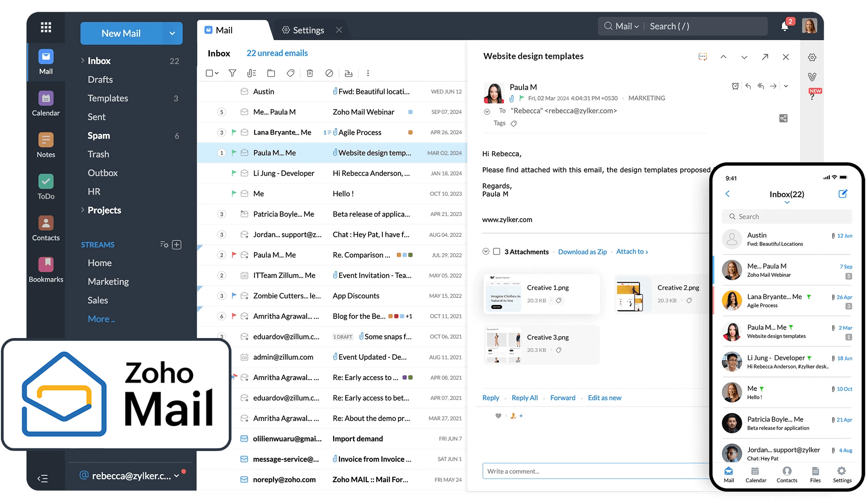Click the filter funnel icon in toolbar

(x=232, y=73)
